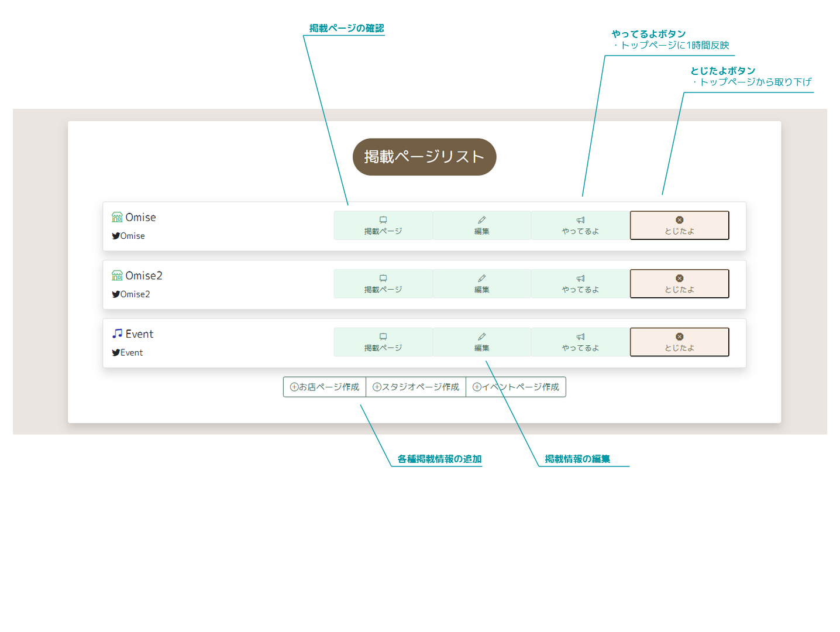Open the Omise Twitter handle link
The height and width of the screenshot is (632, 840).
[x=133, y=236]
